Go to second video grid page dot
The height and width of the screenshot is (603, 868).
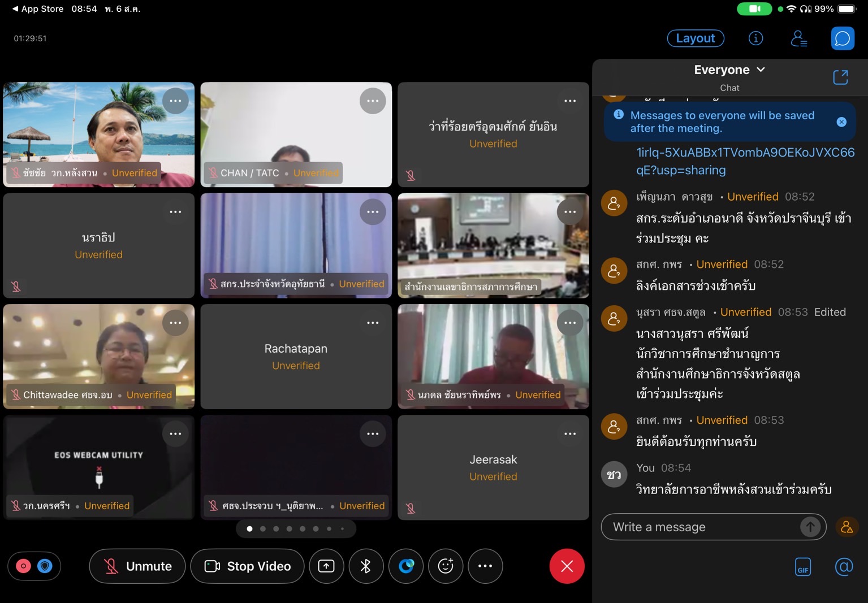pyautogui.click(x=263, y=529)
